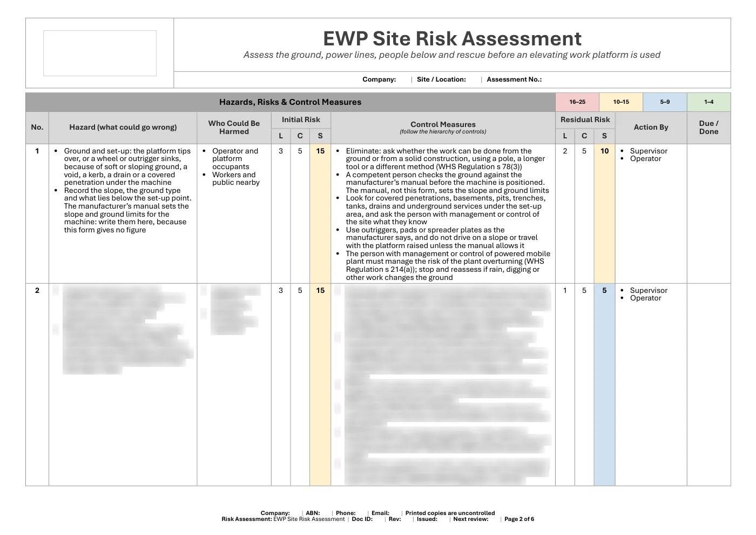The height and width of the screenshot is (535, 756).
Task: Select the blue 5–9 risk legend cell
Action: pyautogui.click(x=665, y=102)
